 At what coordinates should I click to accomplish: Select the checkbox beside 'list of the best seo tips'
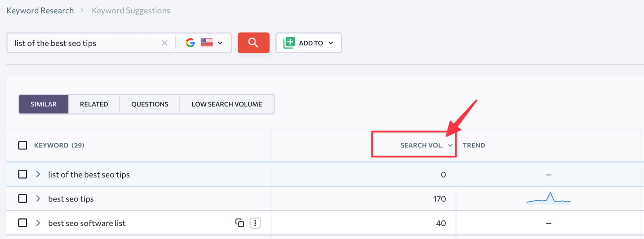click(23, 174)
